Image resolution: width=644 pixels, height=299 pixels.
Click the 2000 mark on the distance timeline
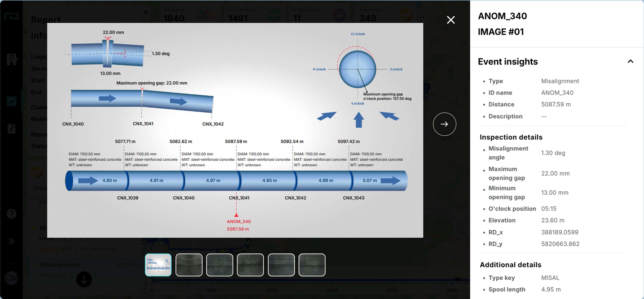[272, 290]
